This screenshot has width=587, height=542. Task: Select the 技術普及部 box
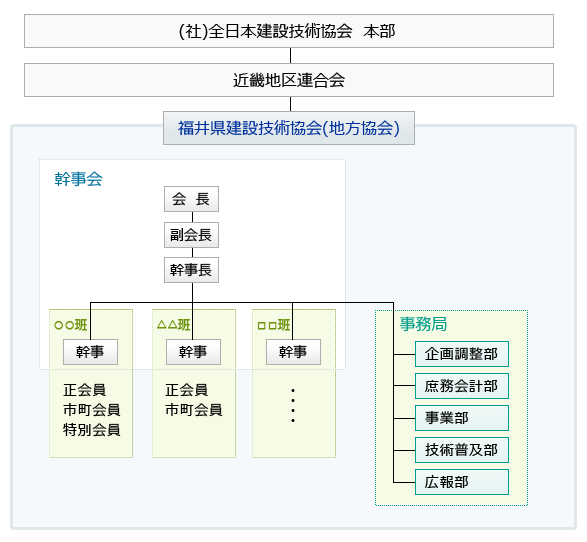pyautogui.click(x=462, y=450)
